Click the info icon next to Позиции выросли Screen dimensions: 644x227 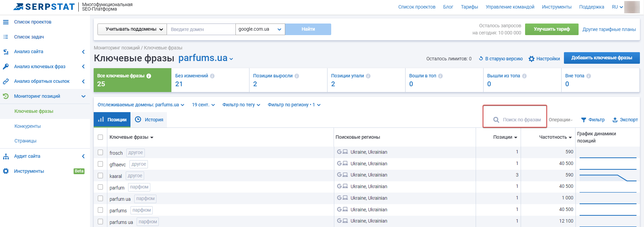(x=297, y=76)
